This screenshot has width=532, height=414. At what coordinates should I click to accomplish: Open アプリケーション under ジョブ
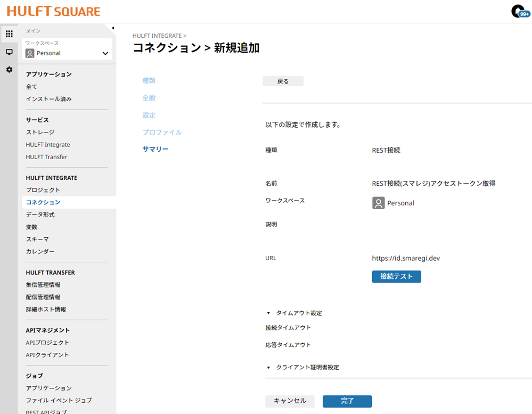49,388
